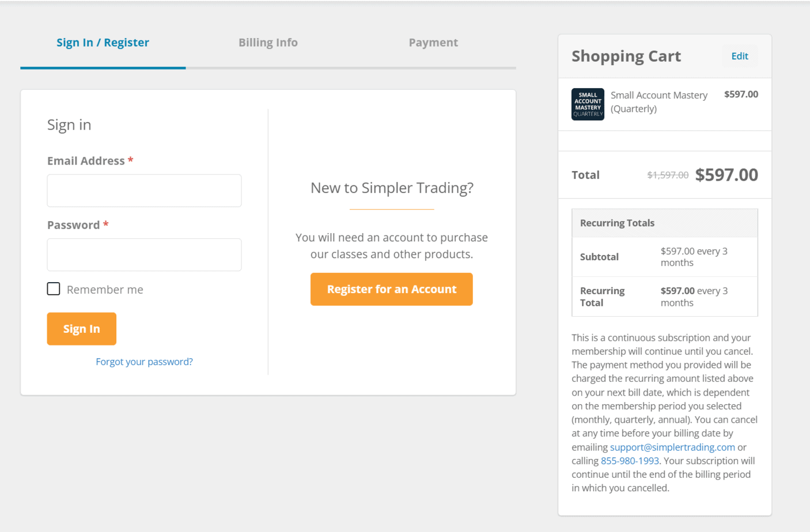Focus the Email Address field
The width and height of the screenshot is (810, 532).
tap(144, 191)
